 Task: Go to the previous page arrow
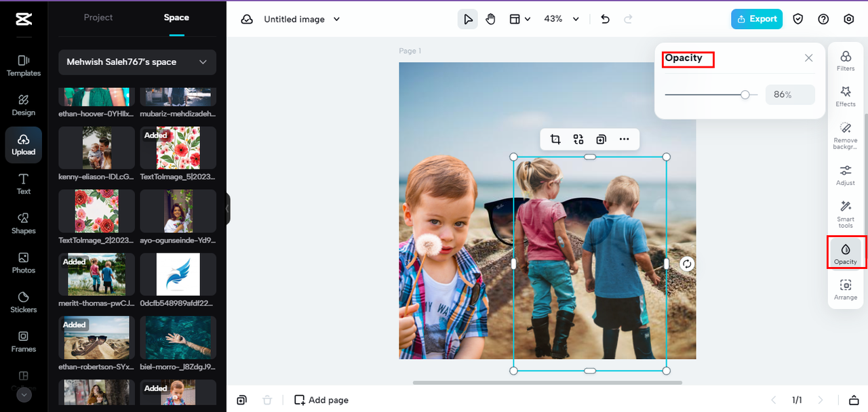(x=773, y=400)
